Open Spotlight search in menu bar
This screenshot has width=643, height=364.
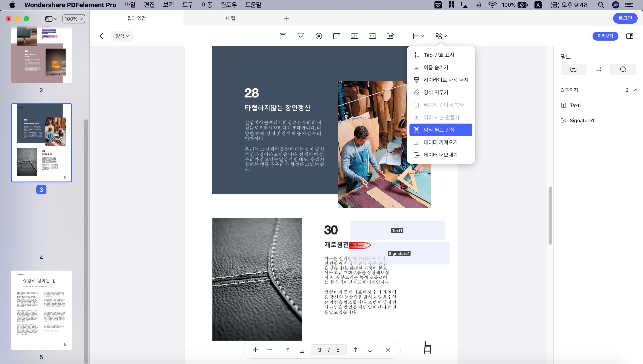[x=601, y=5]
